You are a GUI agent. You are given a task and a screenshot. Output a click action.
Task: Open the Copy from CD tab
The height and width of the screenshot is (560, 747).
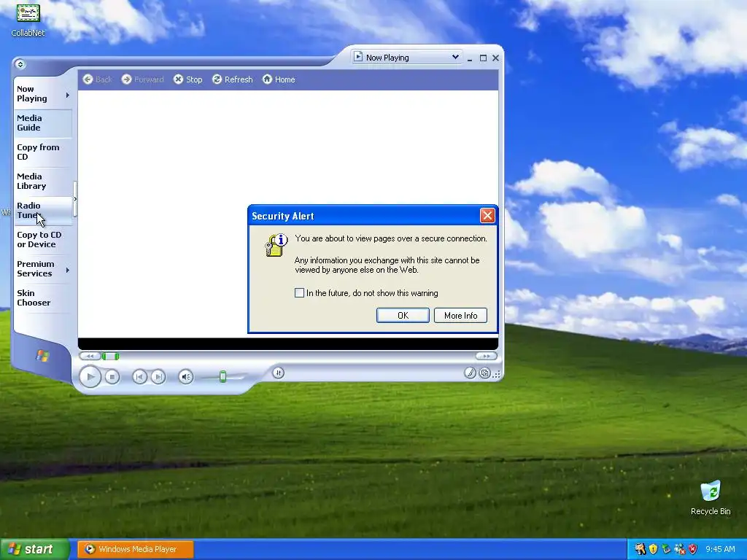[x=42, y=152]
